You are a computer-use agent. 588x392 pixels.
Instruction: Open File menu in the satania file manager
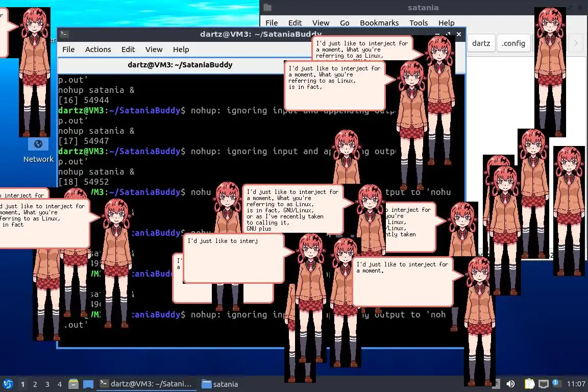pos(272,23)
